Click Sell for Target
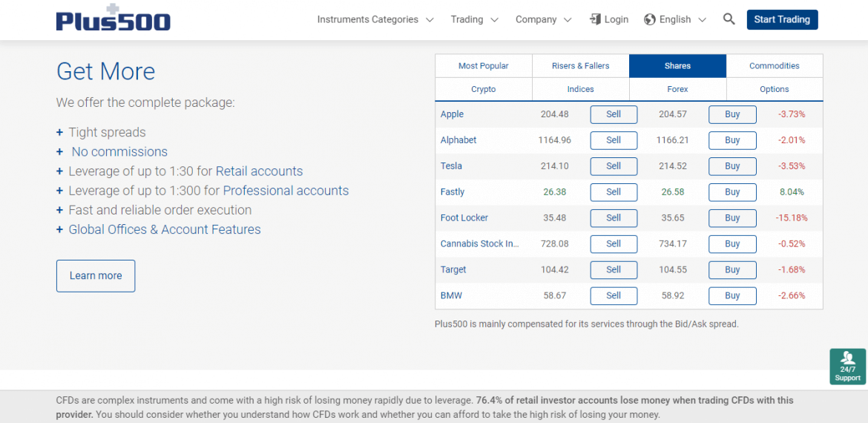The height and width of the screenshot is (423, 868). [x=614, y=269]
